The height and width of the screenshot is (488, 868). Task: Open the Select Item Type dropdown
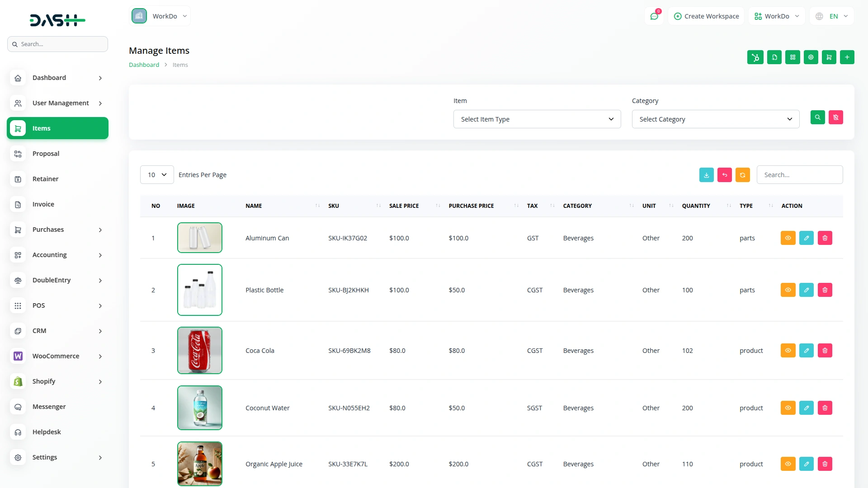[x=537, y=119]
